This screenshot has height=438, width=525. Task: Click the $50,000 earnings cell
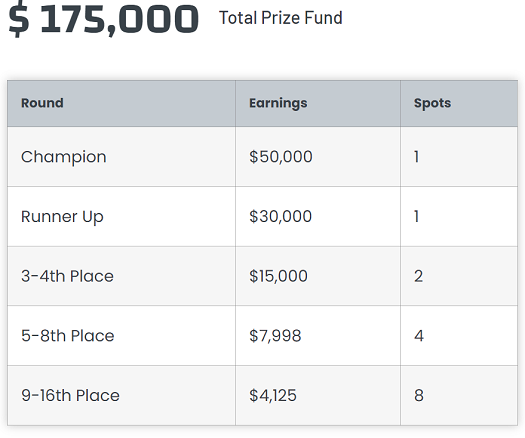tap(318, 157)
